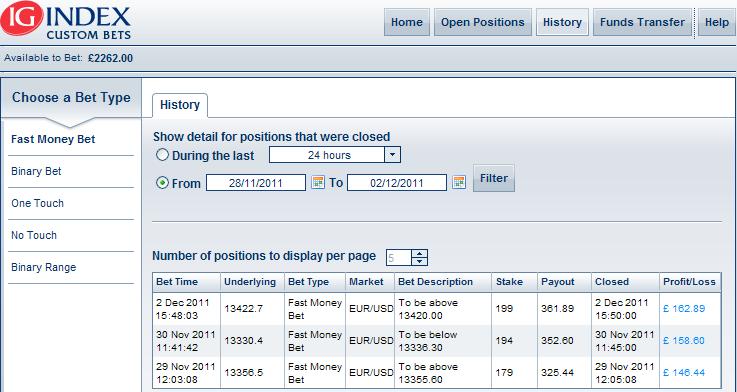Open the Open Positions page
737x392 pixels.
[x=483, y=22]
